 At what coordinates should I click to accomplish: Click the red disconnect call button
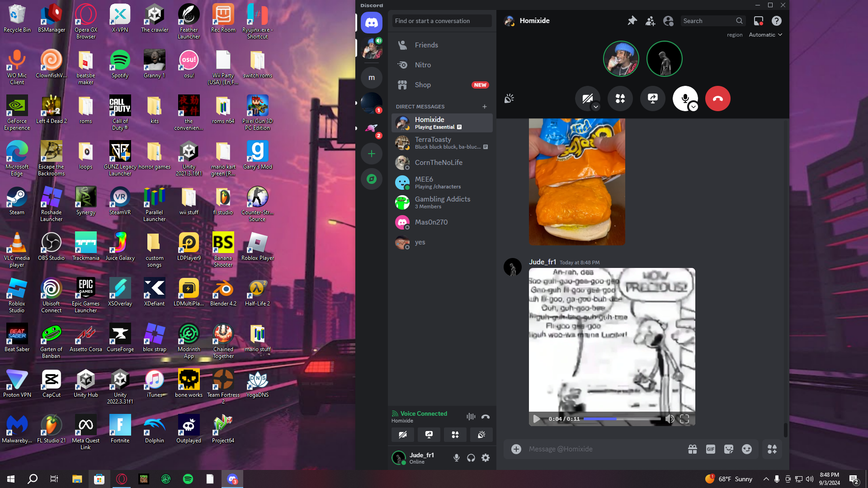pyautogui.click(x=717, y=99)
